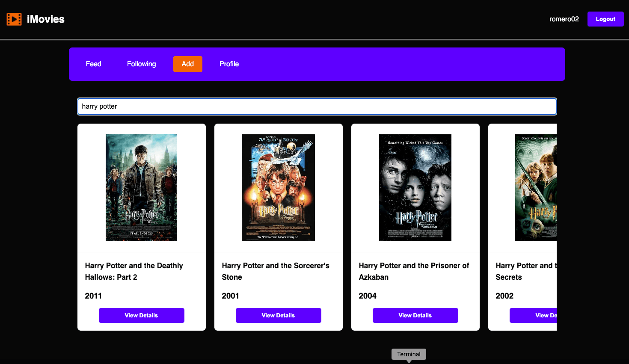
Task: Click the romero02 username
Action: tap(564, 19)
